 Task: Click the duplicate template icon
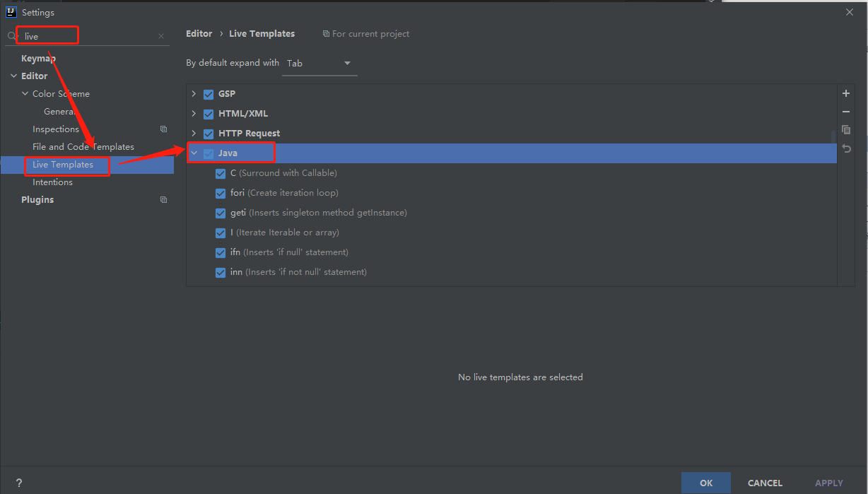[x=846, y=130]
